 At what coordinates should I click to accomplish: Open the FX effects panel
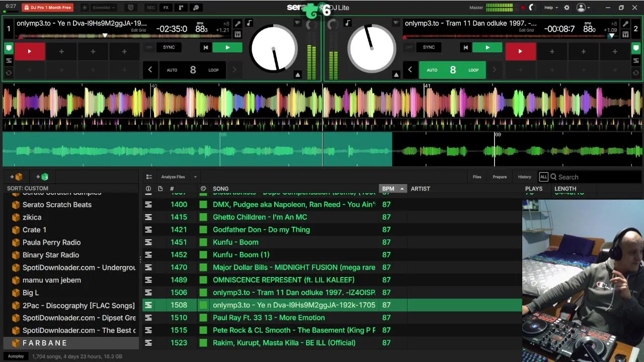[x=166, y=8]
